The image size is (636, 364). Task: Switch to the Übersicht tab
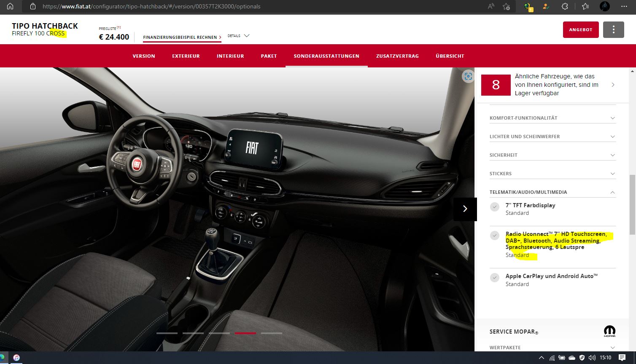(x=450, y=56)
